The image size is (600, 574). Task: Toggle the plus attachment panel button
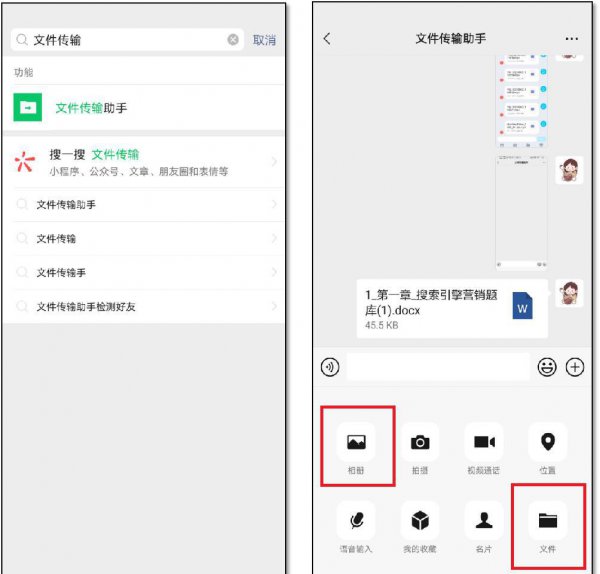pyautogui.click(x=575, y=367)
